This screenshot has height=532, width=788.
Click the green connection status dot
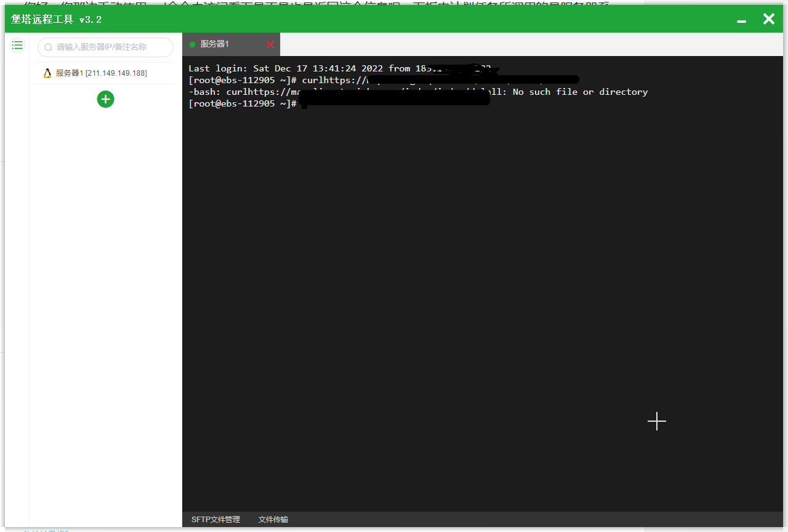point(192,44)
